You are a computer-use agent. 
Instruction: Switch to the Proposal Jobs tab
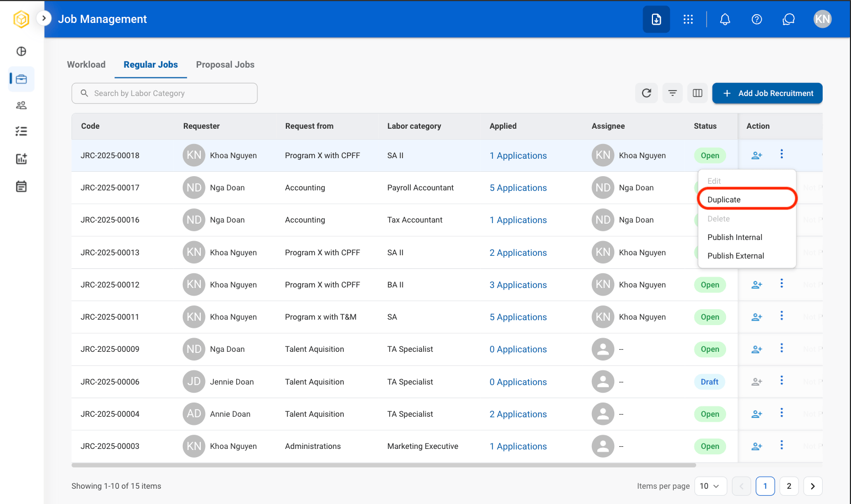pyautogui.click(x=225, y=64)
